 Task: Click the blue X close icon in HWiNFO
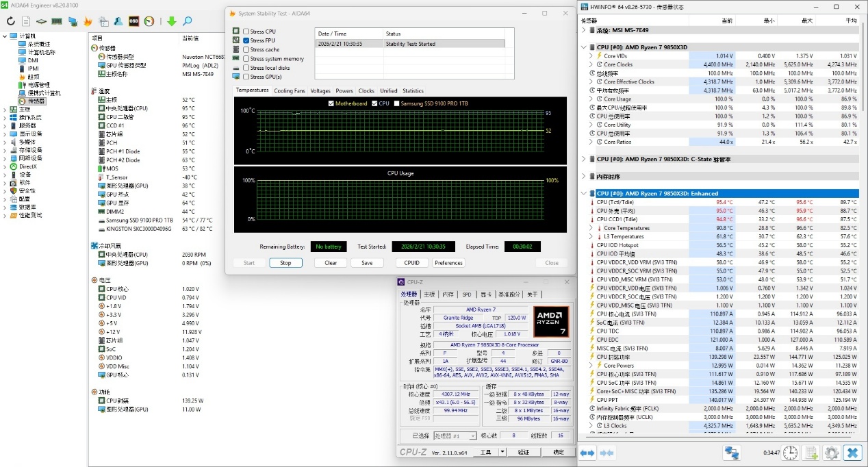[x=852, y=453]
